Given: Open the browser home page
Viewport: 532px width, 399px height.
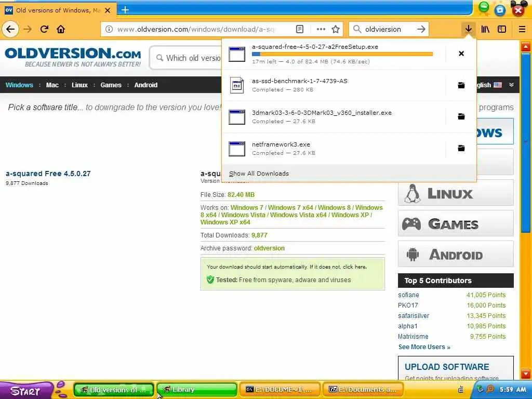Looking at the screenshot, I should pos(61,29).
